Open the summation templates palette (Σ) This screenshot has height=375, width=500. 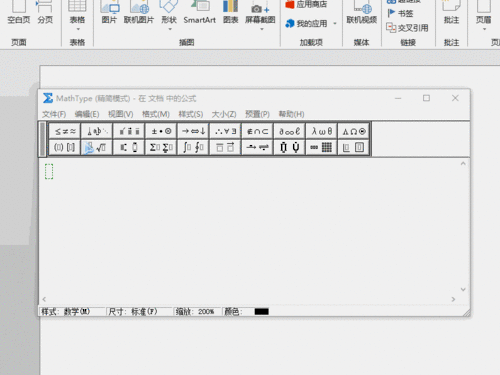tap(161, 147)
